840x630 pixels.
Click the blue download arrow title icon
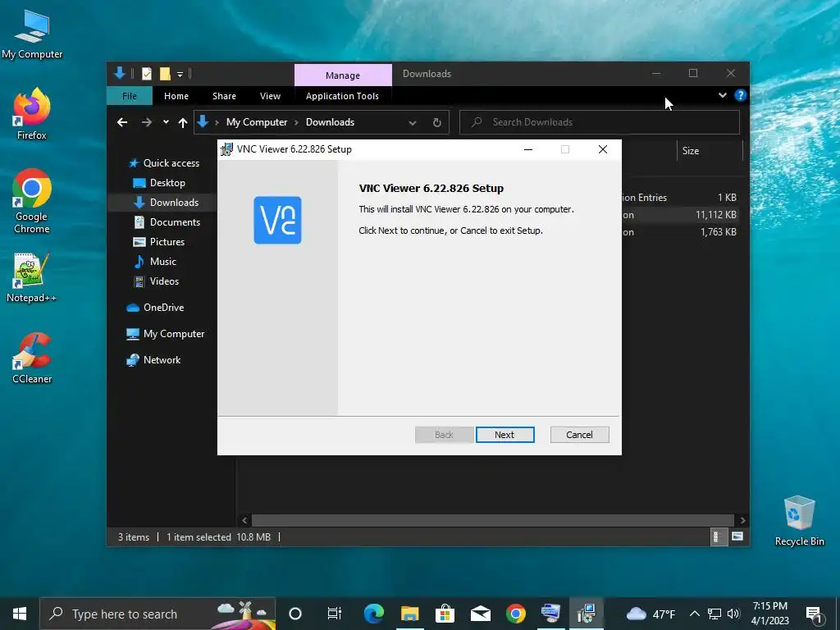120,73
